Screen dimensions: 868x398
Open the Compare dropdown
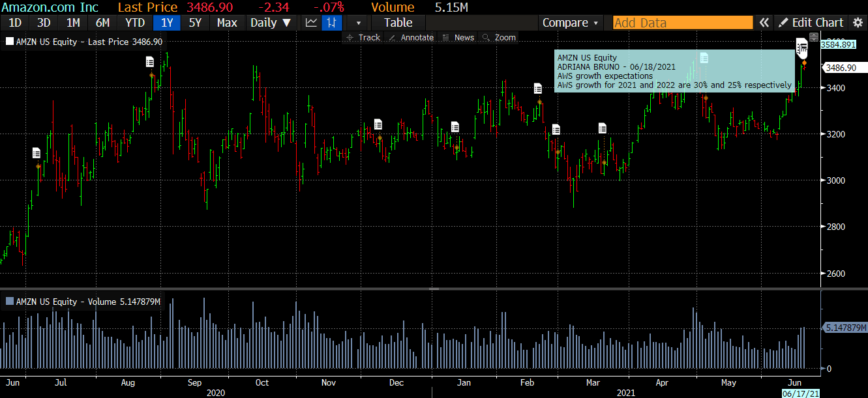pos(571,23)
